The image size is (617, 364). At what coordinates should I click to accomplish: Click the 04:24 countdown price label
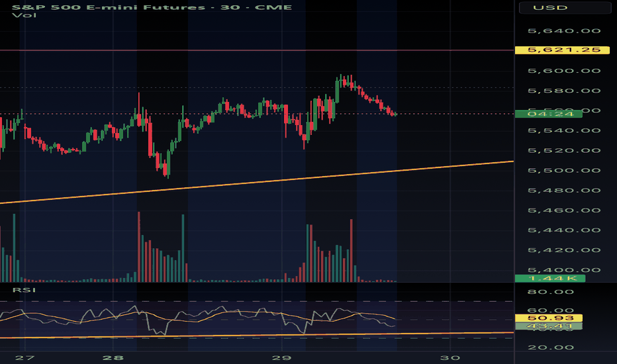549,114
